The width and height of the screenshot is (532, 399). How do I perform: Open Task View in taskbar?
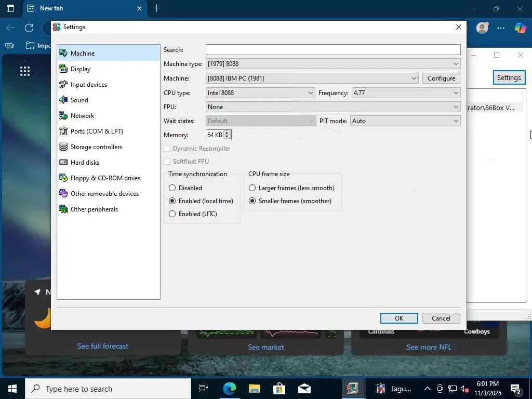204,389
